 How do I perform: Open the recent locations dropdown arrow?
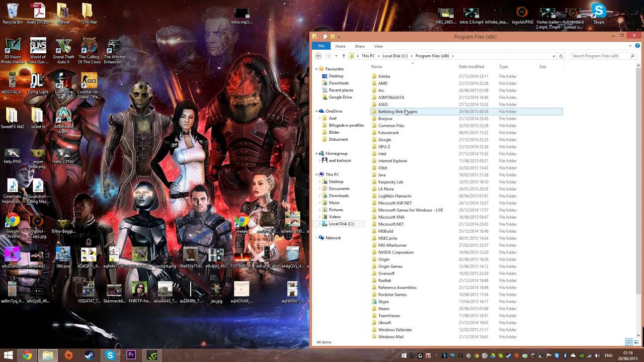point(336,56)
